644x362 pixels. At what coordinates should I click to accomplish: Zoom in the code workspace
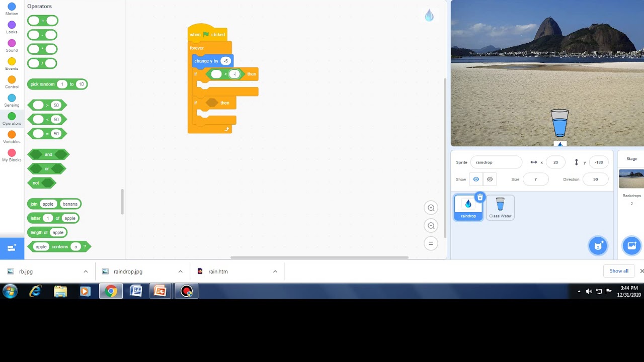(x=431, y=208)
